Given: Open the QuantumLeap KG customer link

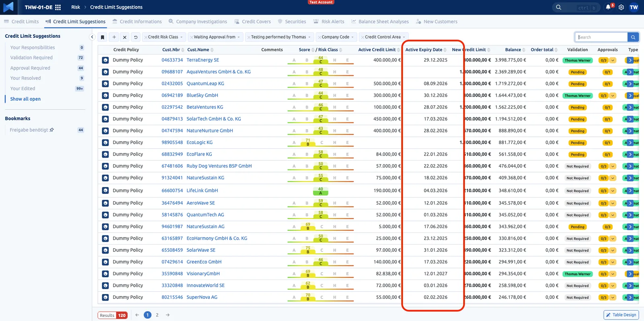Looking at the screenshot, I should [205, 84].
